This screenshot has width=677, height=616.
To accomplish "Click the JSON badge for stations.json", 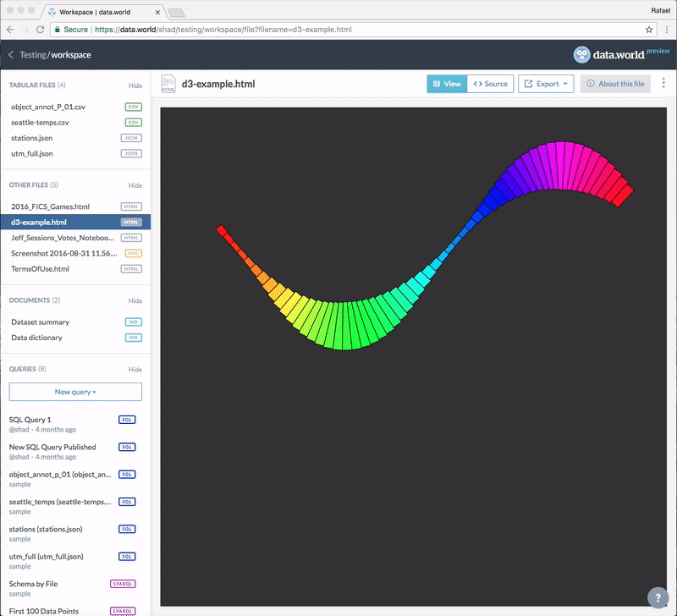I will tap(131, 138).
